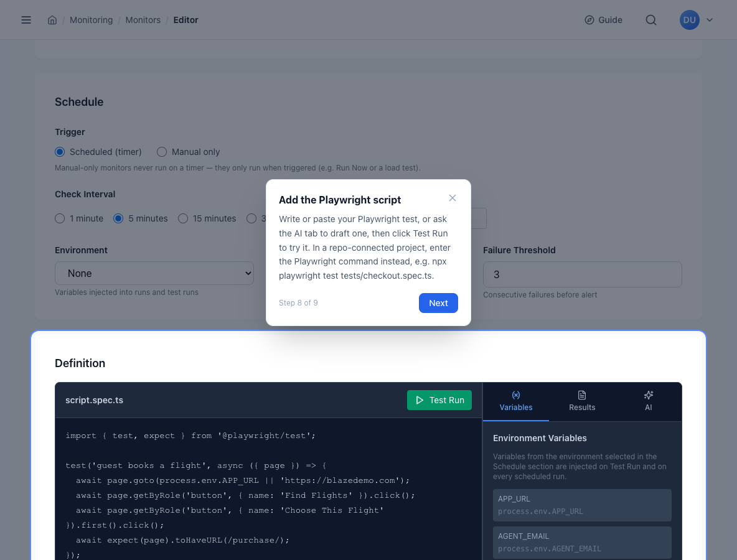
Task: Click the Test Run button
Action: pyautogui.click(x=439, y=400)
